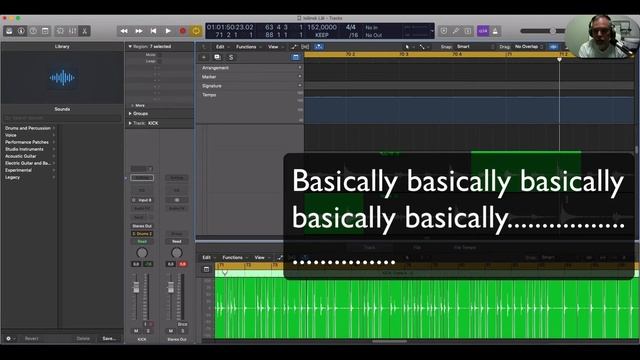Open the Command-click tool menu
Image resolution: width=640 pixels, height=360 pixels.
(x=423, y=47)
